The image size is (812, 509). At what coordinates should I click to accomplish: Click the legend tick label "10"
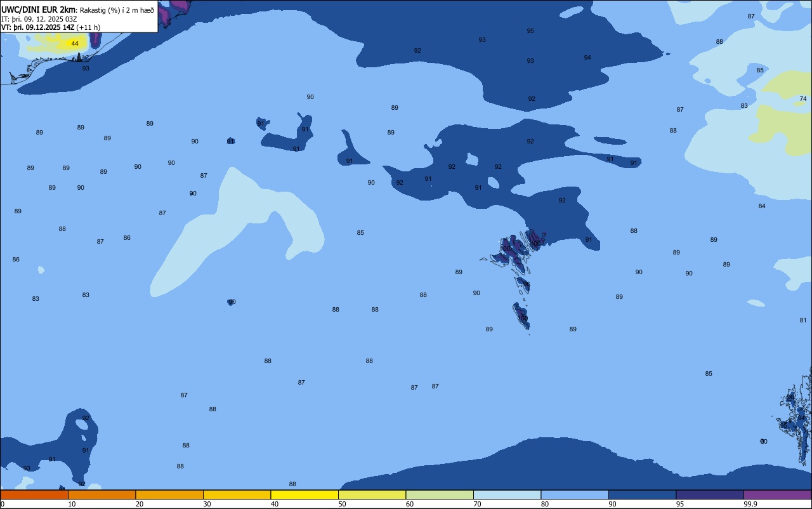[72, 504]
